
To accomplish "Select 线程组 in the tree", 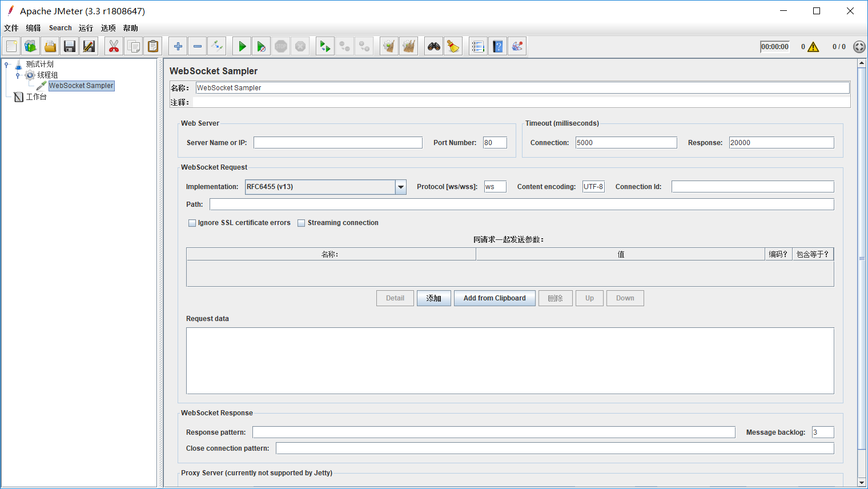I will [47, 75].
